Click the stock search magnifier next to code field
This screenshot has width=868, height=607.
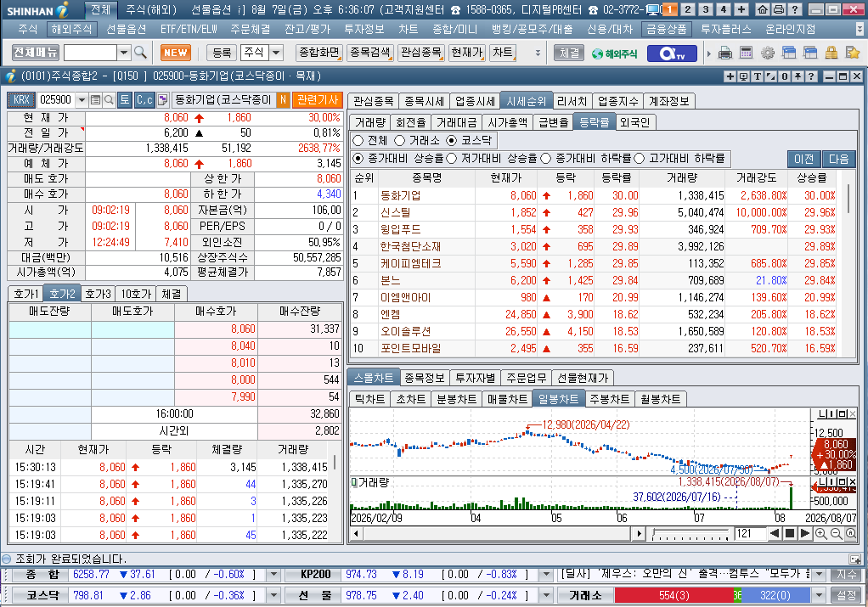coord(109,99)
